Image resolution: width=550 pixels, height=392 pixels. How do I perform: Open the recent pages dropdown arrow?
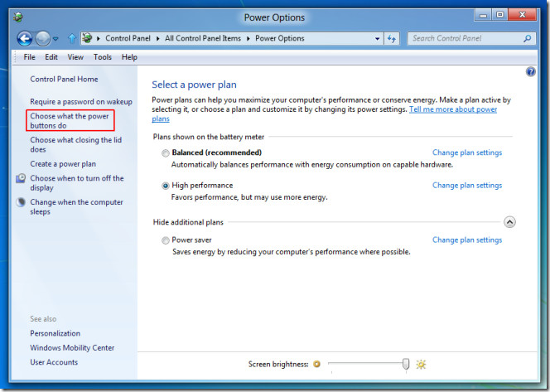click(57, 39)
